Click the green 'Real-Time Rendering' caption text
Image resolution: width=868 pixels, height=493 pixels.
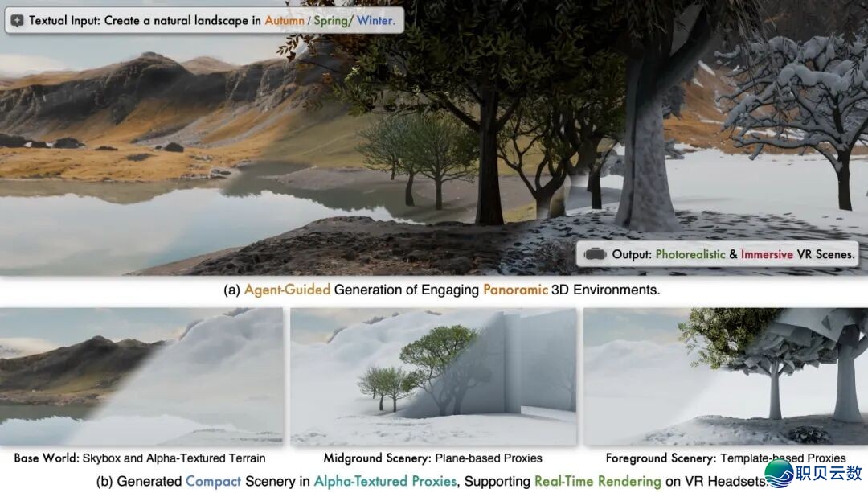597,481
